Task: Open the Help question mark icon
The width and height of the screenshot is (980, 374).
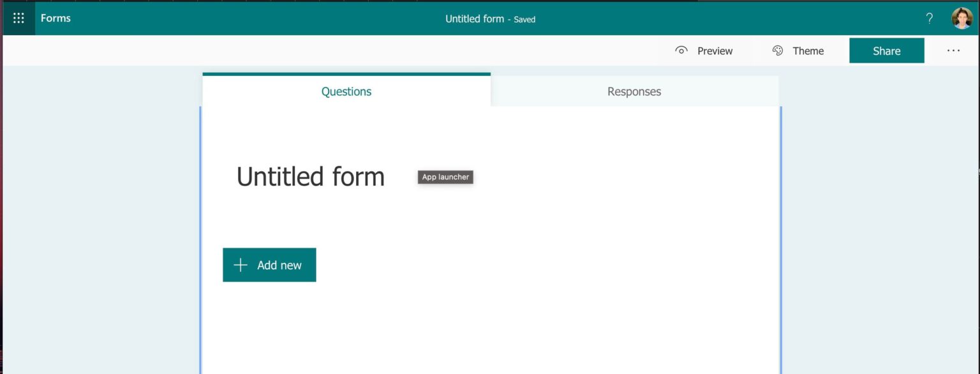Action: [x=929, y=19]
